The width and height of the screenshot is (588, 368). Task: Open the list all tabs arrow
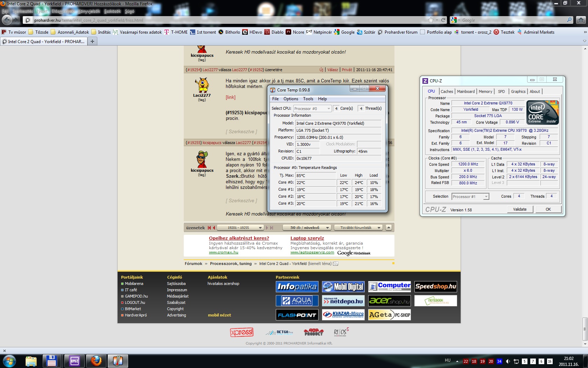pos(584,41)
